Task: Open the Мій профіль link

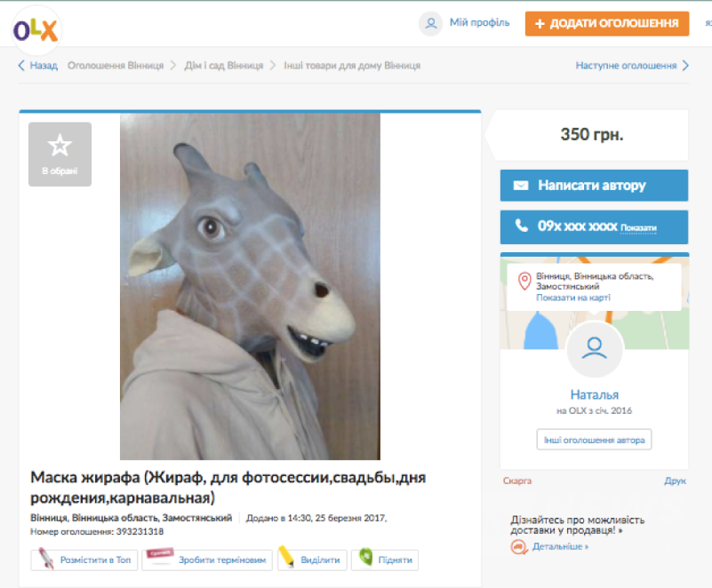Action: pos(479,23)
